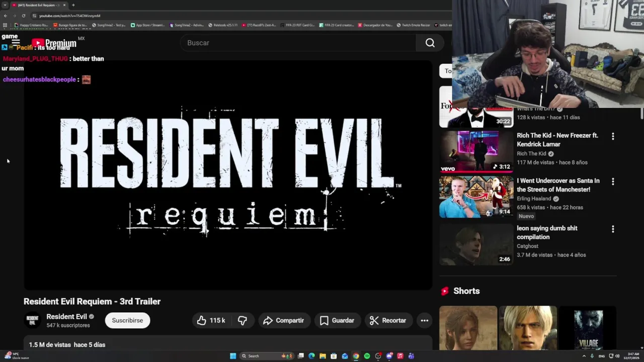Viewport: 644px width, 362px height.
Task: Open leon saying dumb shit compilation thumbnail
Action: coord(476,244)
